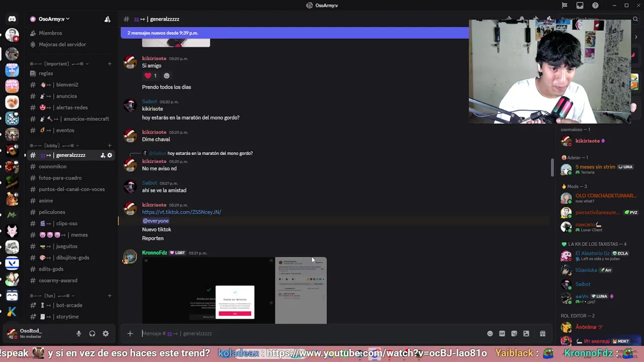
Task: Switch to the anime channel
Action: [70, 201]
